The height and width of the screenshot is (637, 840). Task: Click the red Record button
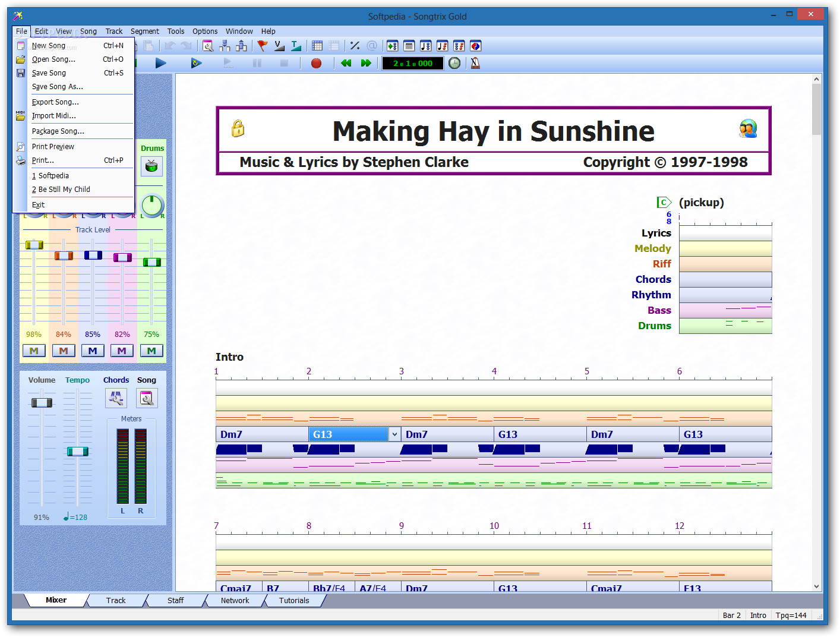[x=316, y=63]
